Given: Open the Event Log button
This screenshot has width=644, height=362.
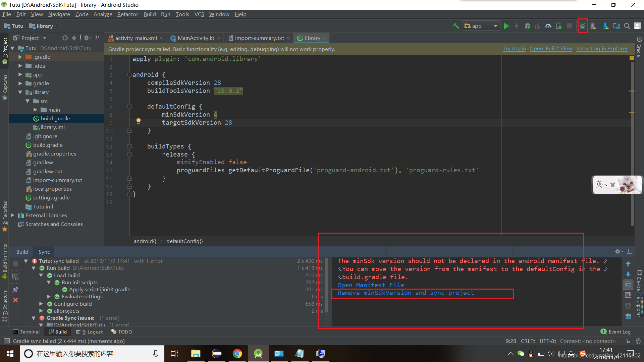Looking at the screenshot, I should point(615,331).
